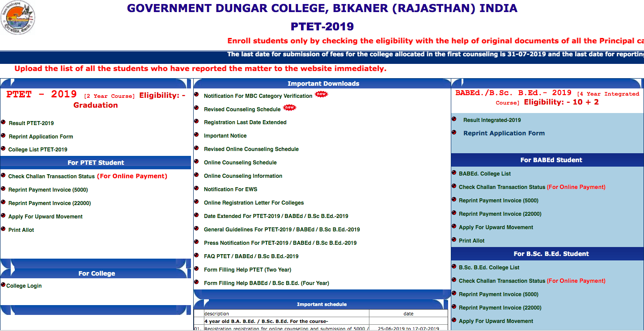Click the college logo emblem
This screenshot has height=331, width=644.
(x=18, y=18)
